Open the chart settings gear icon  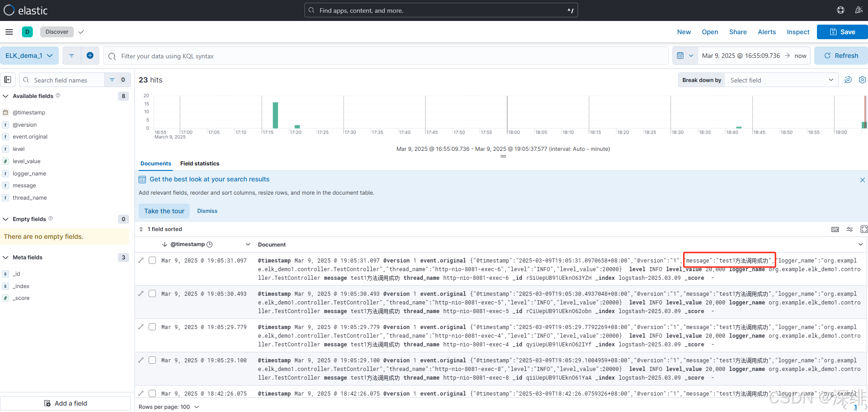(863, 80)
